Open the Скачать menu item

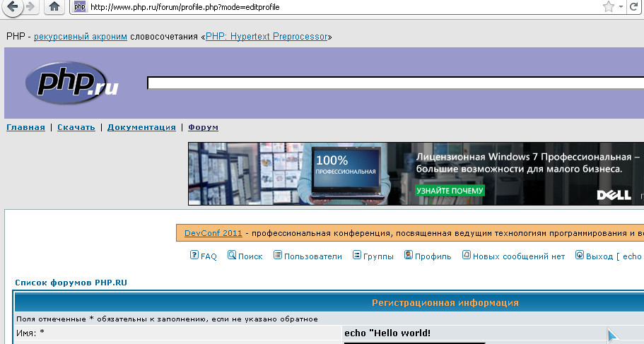(76, 127)
